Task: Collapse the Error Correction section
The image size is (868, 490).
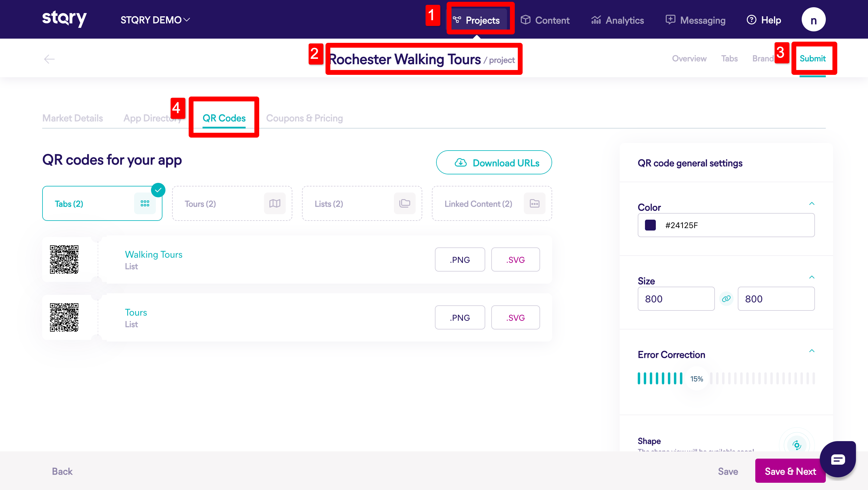Action: [811, 351]
